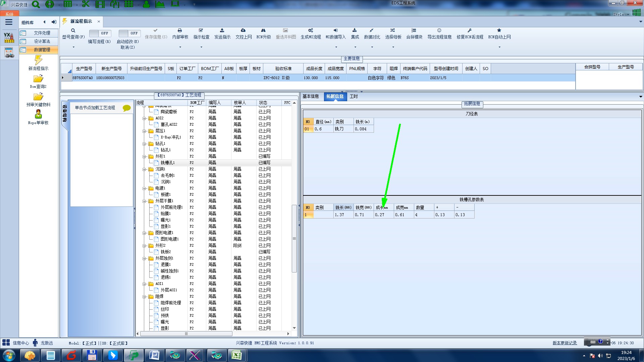
Task: Switch to the 工时 tab
Action: tap(354, 97)
